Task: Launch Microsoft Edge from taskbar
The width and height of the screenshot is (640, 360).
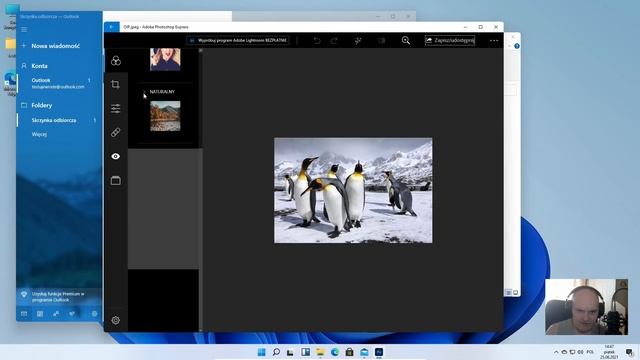Action: pos(335,352)
